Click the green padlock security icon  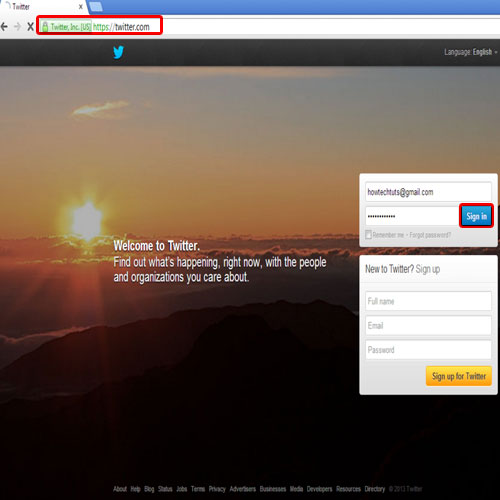[x=45, y=27]
